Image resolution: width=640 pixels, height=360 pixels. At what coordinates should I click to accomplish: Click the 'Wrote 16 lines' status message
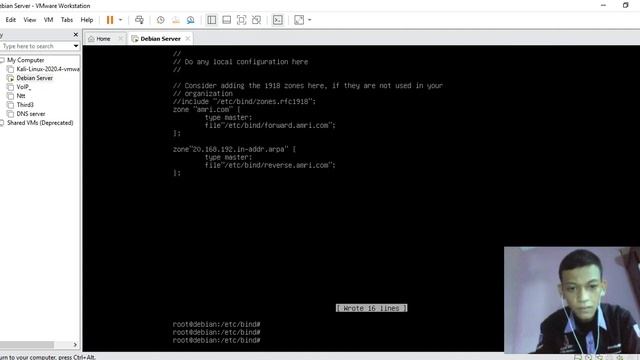[371, 308]
